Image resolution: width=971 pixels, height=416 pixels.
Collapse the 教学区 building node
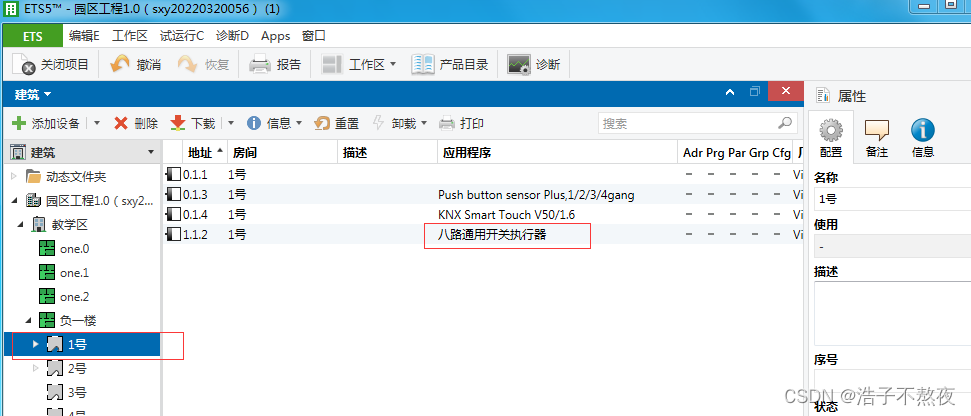pyautogui.click(x=22, y=224)
